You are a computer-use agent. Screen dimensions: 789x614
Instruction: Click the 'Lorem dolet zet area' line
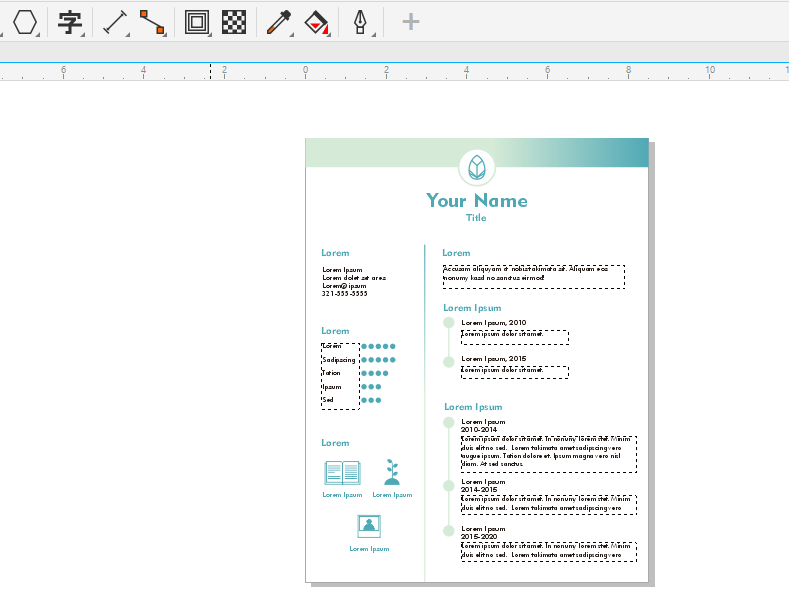[x=354, y=278]
